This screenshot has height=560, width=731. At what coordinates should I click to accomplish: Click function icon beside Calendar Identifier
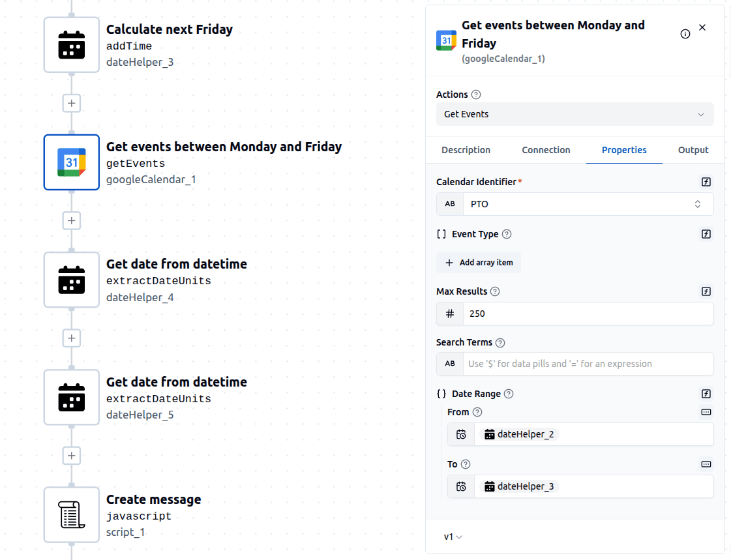pyautogui.click(x=706, y=182)
